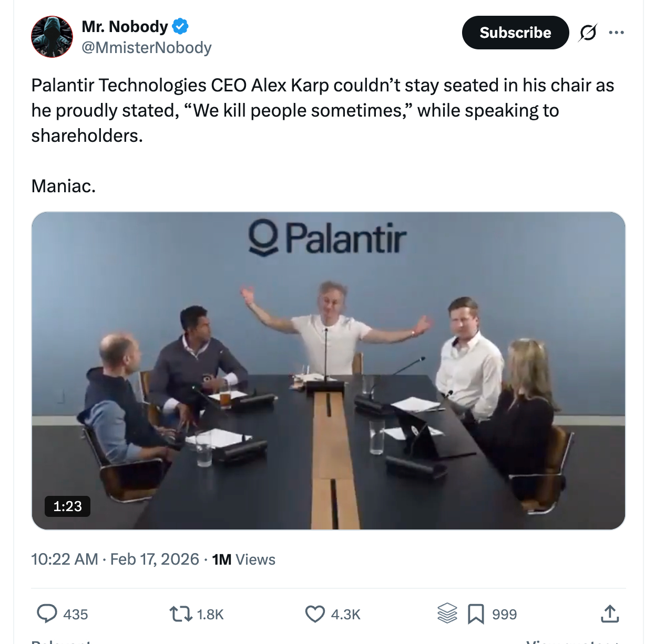Click the 1:23 video duration badge
The height and width of the screenshot is (644, 655).
click(x=68, y=506)
